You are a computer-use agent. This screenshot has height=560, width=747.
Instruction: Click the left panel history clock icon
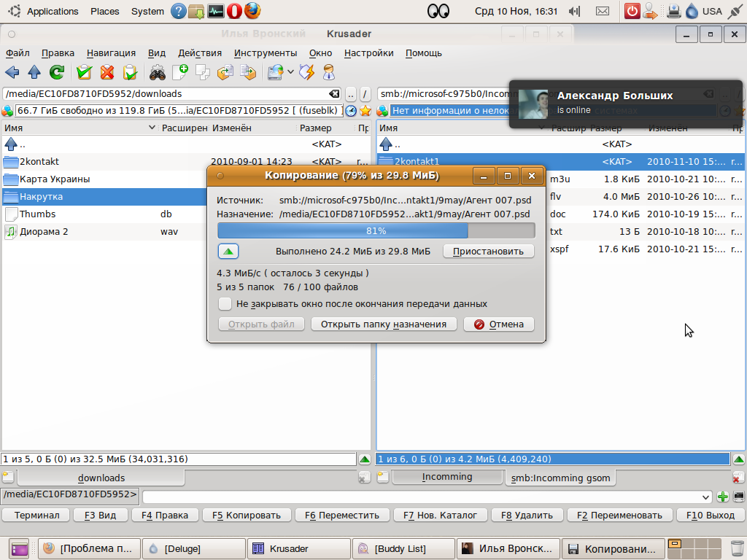[x=351, y=111]
